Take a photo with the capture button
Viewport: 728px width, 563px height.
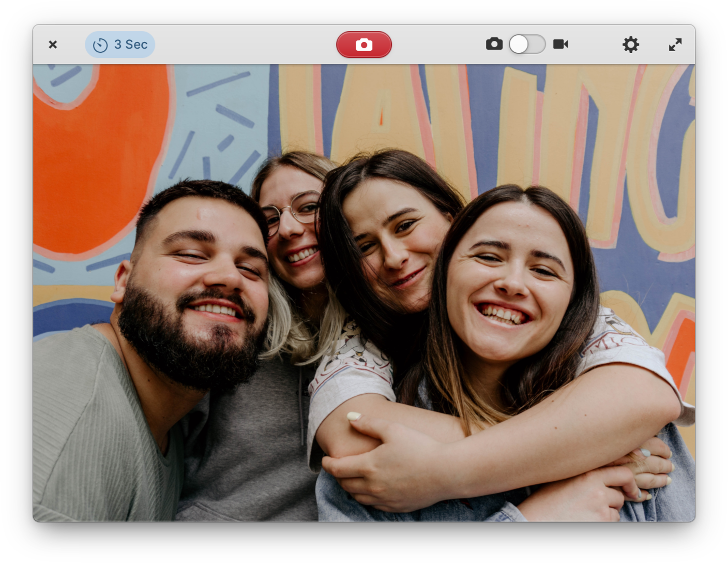point(364,45)
